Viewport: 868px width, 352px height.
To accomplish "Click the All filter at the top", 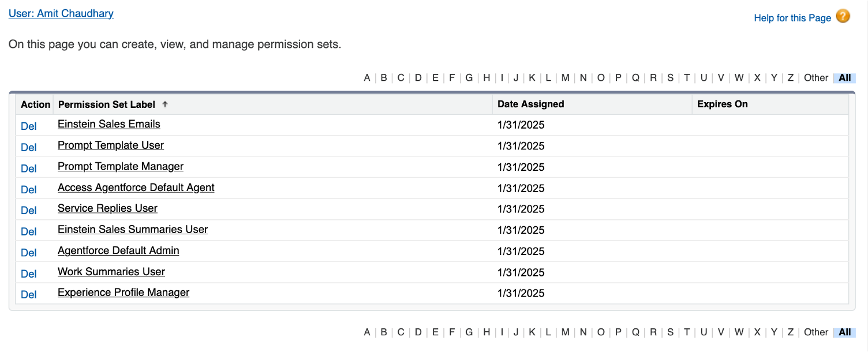I will coord(844,77).
